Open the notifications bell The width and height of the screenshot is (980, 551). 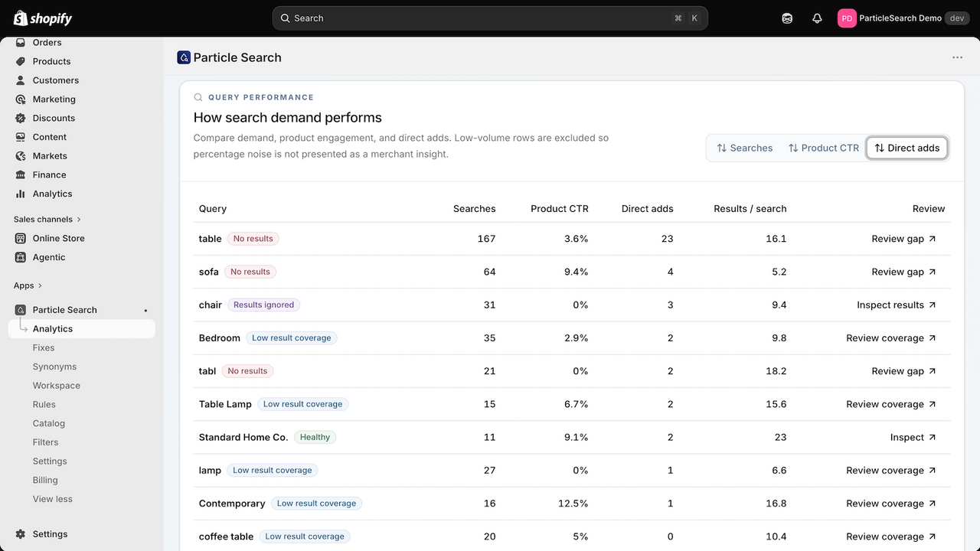click(x=817, y=18)
